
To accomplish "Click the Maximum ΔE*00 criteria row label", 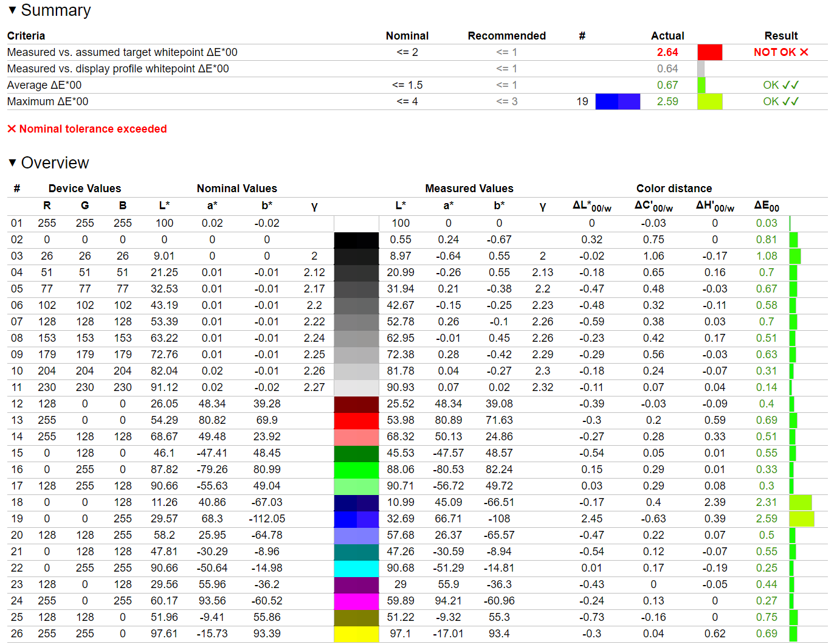I will tap(47, 102).
